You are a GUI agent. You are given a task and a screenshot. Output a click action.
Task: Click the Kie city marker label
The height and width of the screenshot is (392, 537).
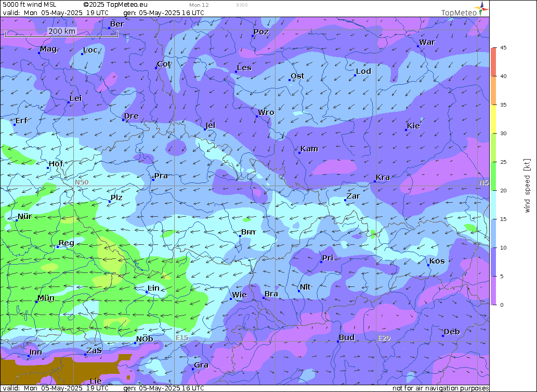point(413,126)
